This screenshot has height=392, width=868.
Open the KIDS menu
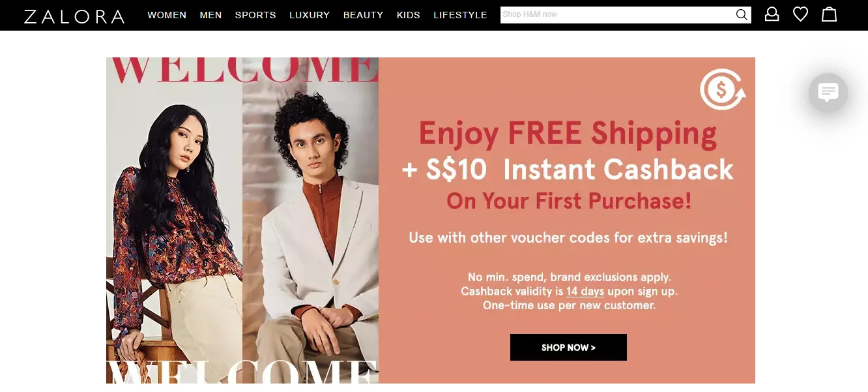[x=409, y=15]
